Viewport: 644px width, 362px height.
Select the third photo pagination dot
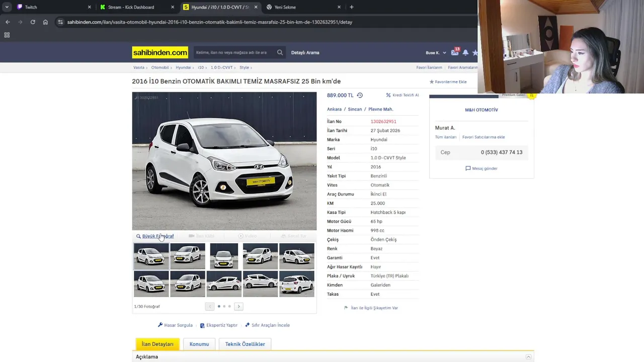pos(229,306)
